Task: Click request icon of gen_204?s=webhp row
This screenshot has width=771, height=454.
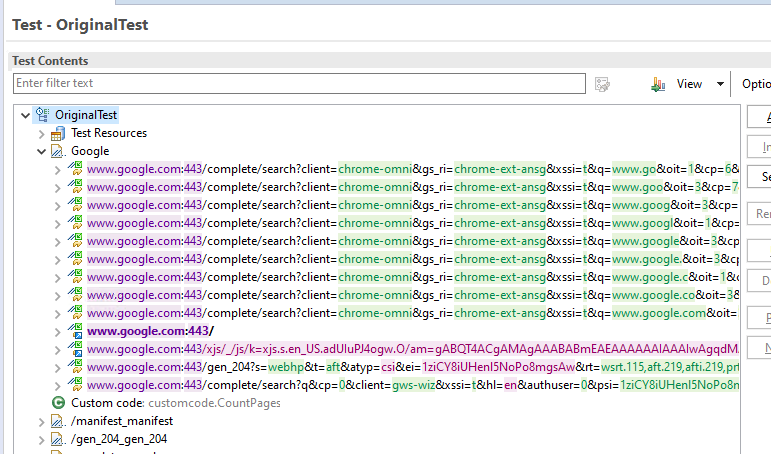Action: 75,367
